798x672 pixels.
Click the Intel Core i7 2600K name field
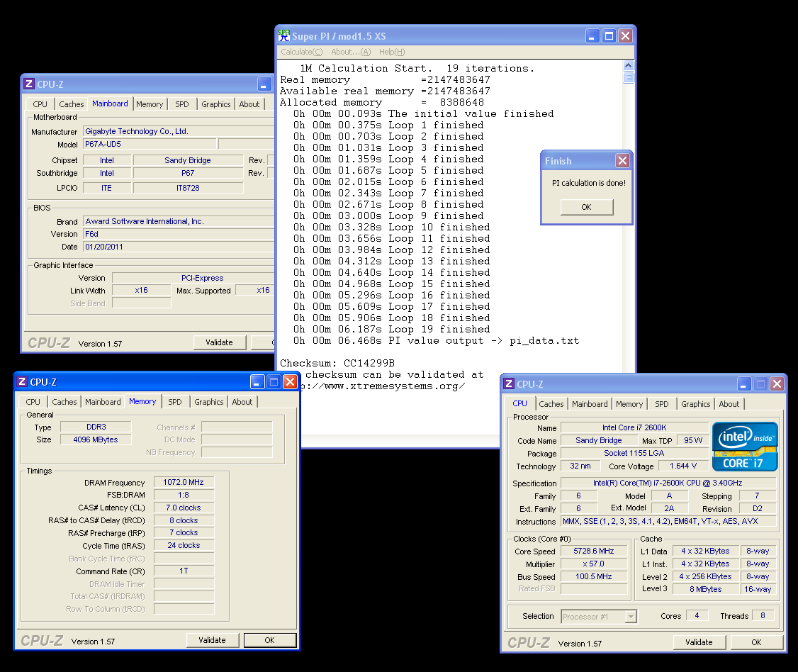coord(634,427)
